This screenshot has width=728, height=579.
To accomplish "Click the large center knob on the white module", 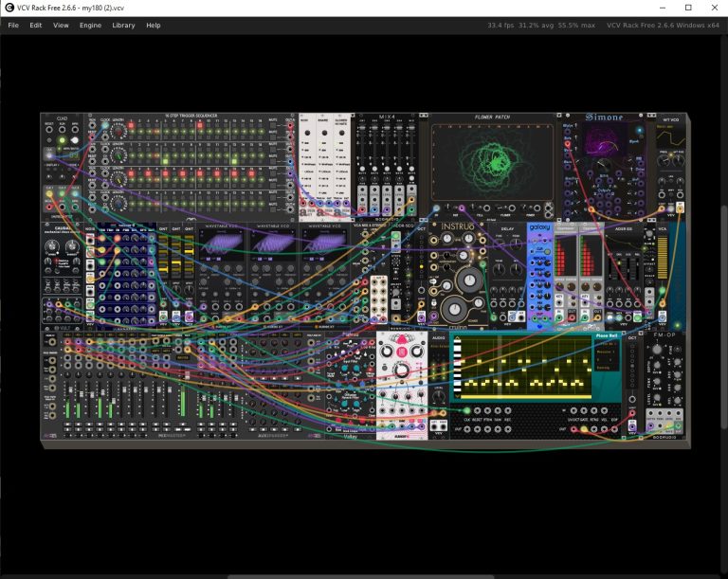I will click(402, 371).
